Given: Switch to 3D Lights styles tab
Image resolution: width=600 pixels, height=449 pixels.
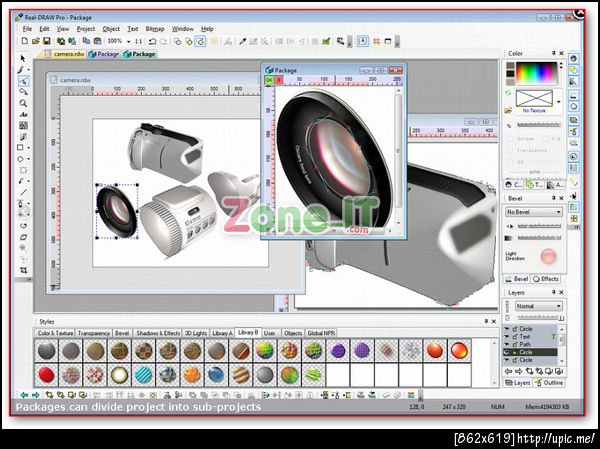Looking at the screenshot, I should coord(196,333).
